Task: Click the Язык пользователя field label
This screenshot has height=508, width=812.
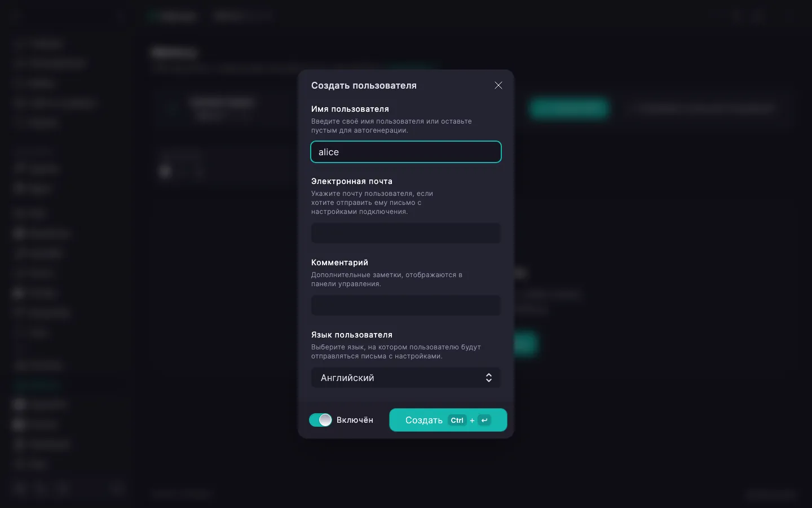Action: 352,335
